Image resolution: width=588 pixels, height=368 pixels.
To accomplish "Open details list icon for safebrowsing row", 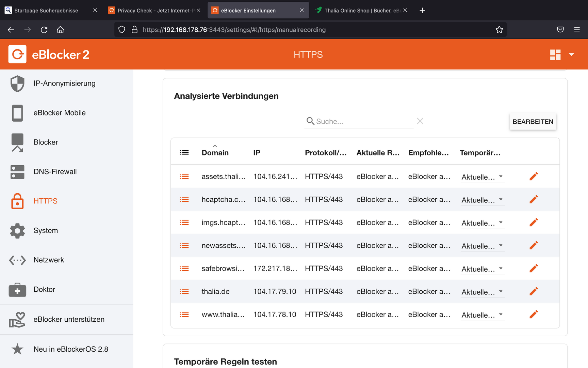I will pyautogui.click(x=184, y=269).
